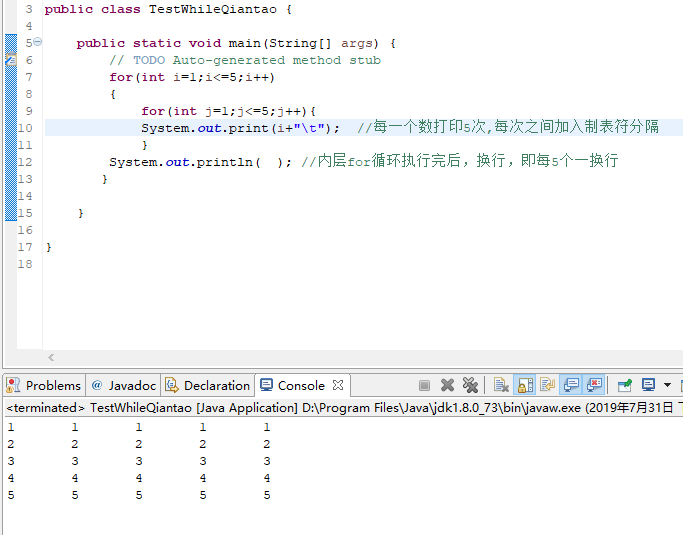This screenshot has height=535, width=683.
Task: Click line number 14 in the gutter
Action: point(25,196)
